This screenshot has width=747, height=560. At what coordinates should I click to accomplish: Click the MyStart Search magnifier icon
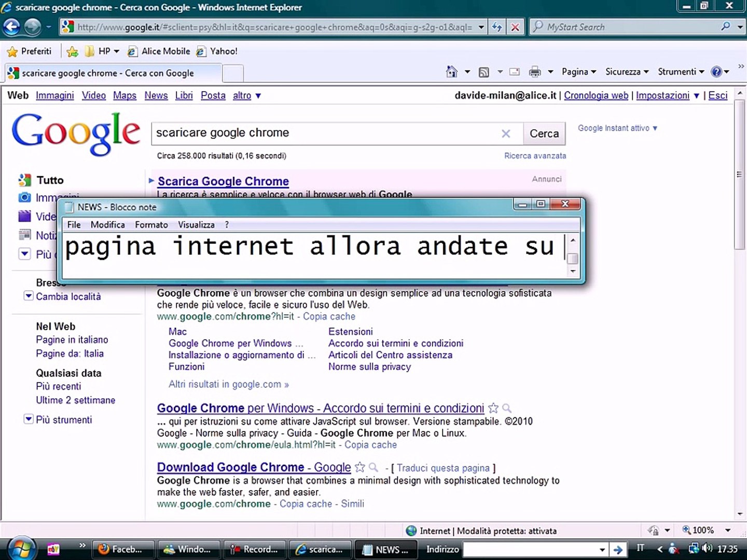(x=726, y=26)
